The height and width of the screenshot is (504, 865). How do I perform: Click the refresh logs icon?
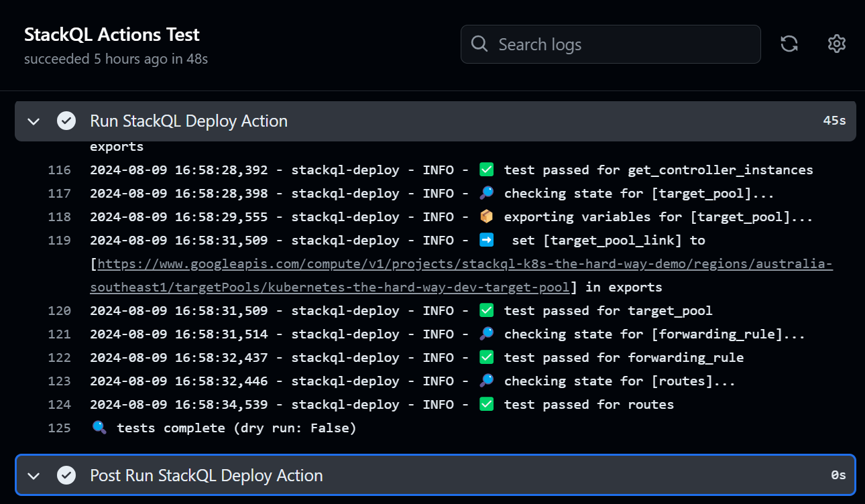(789, 44)
